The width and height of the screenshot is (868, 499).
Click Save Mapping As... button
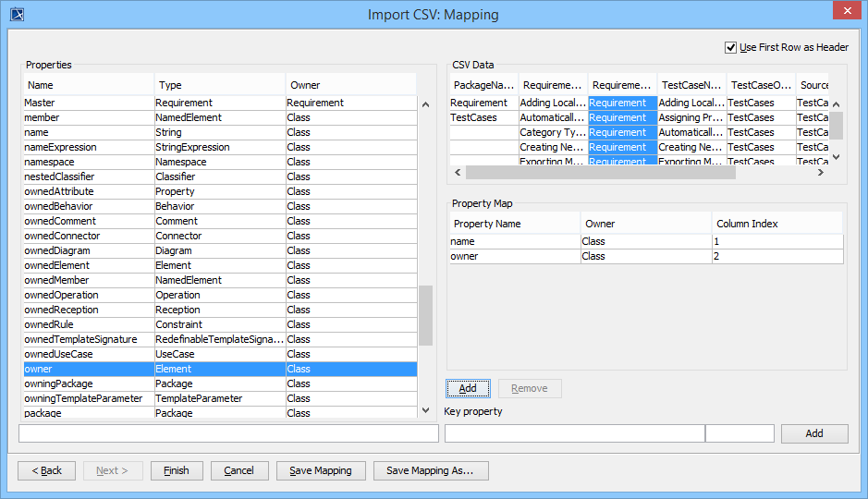pyautogui.click(x=430, y=470)
